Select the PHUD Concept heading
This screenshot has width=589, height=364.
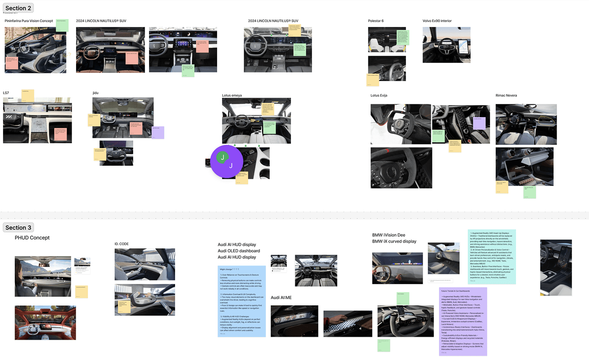click(x=32, y=238)
